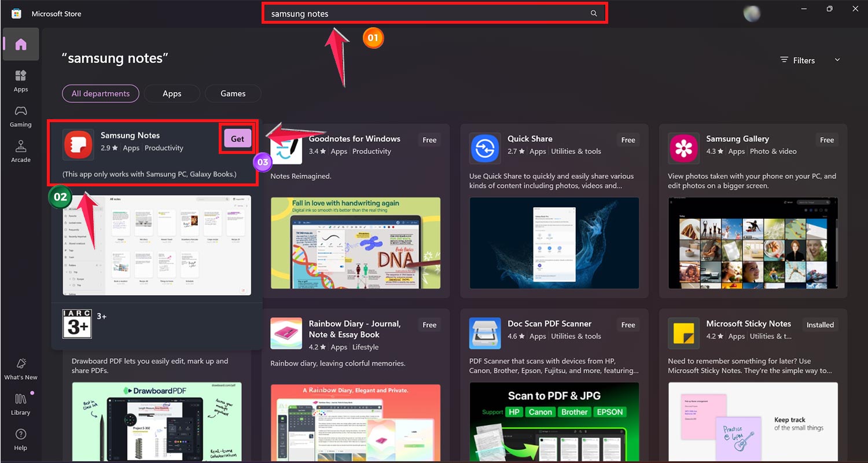Image resolution: width=868 pixels, height=463 pixels.
Task: Get the Samsung Notes app
Action: coord(237,138)
